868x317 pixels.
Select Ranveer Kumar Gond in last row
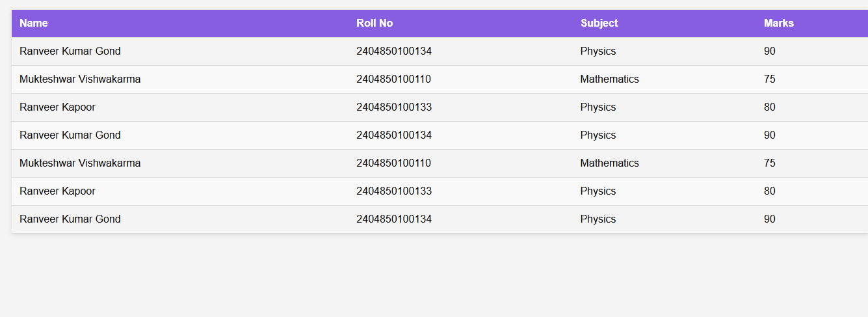click(70, 219)
